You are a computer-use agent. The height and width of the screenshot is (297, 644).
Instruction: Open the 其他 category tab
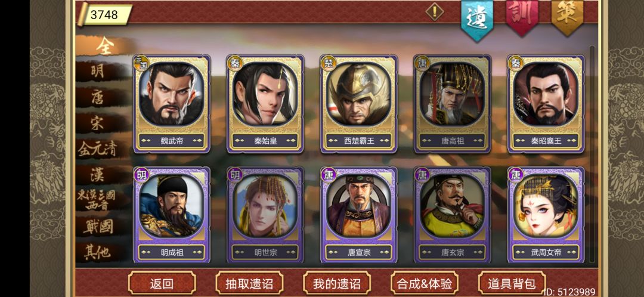tap(98, 252)
